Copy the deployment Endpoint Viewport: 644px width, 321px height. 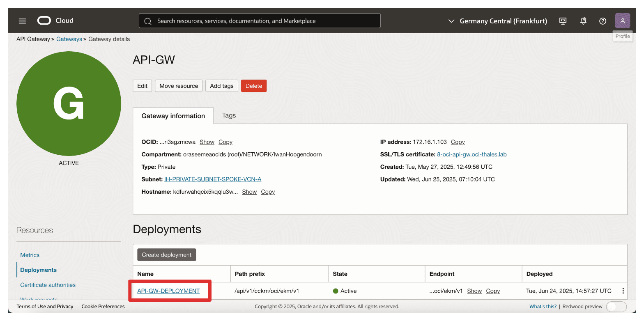[493, 291]
